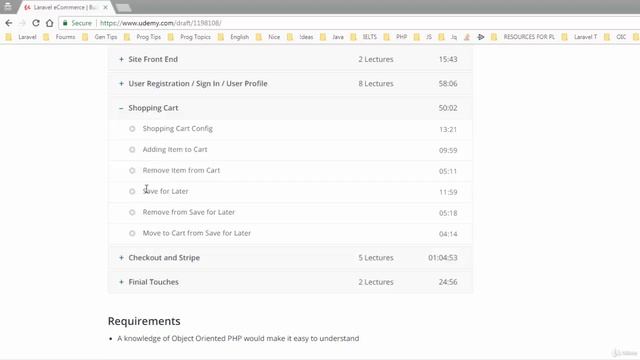Open the Shopping Cart Config lecture
The width and height of the screenshot is (640, 360).
[x=178, y=129]
